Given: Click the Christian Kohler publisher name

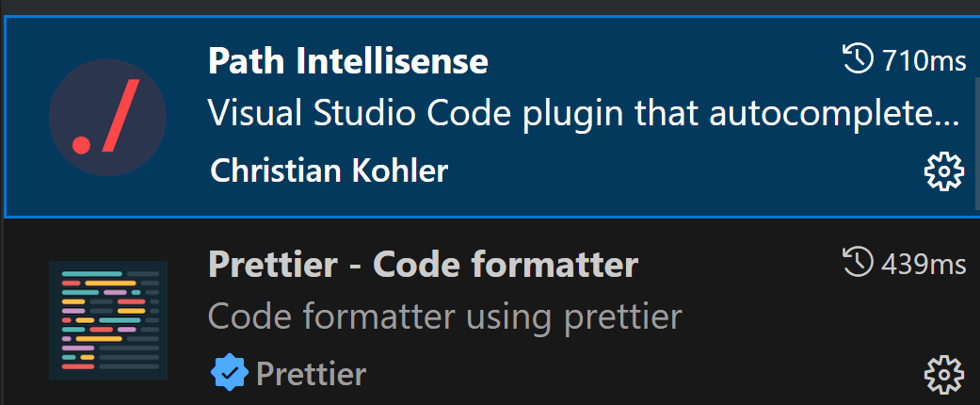Looking at the screenshot, I should coord(329,170).
